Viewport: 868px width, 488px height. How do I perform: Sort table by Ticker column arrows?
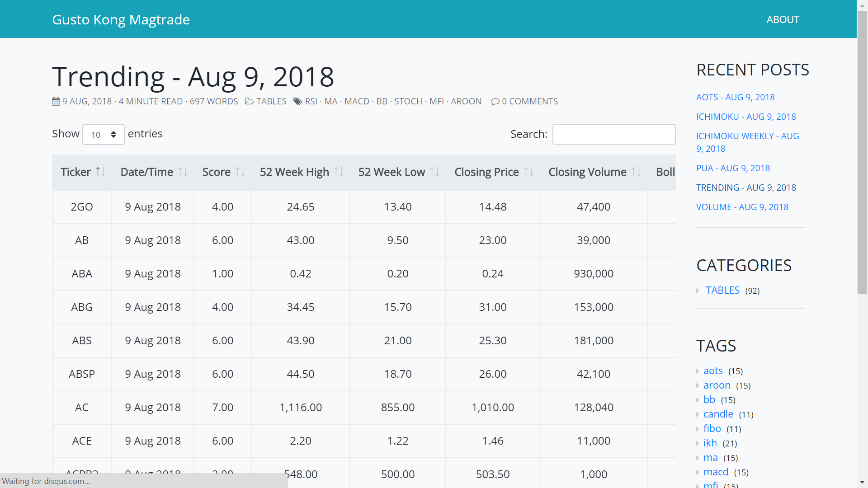click(100, 172)
